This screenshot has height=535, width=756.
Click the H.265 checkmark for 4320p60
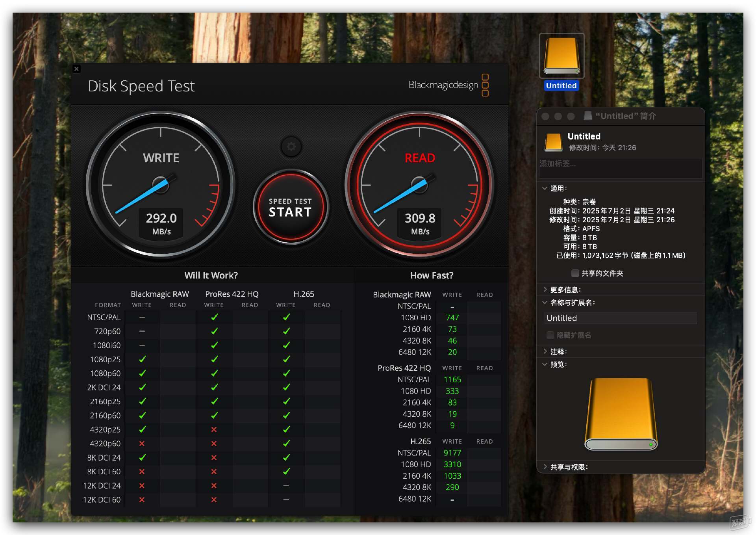pos(286,444)
